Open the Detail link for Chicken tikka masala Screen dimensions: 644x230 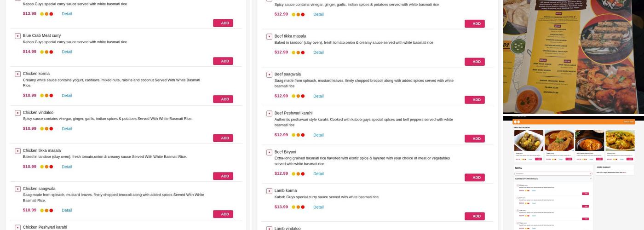tap(67, 167)
